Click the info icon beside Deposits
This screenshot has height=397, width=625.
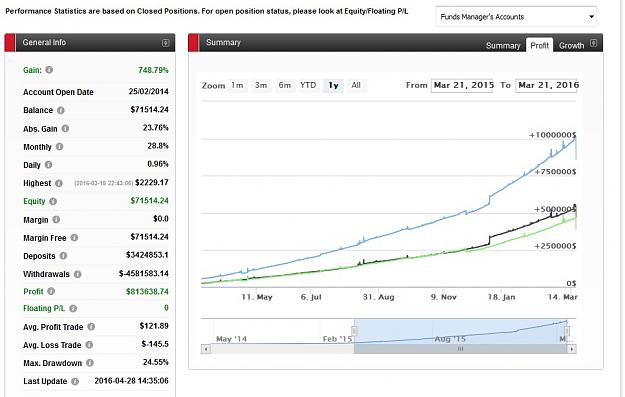point(63,256)
